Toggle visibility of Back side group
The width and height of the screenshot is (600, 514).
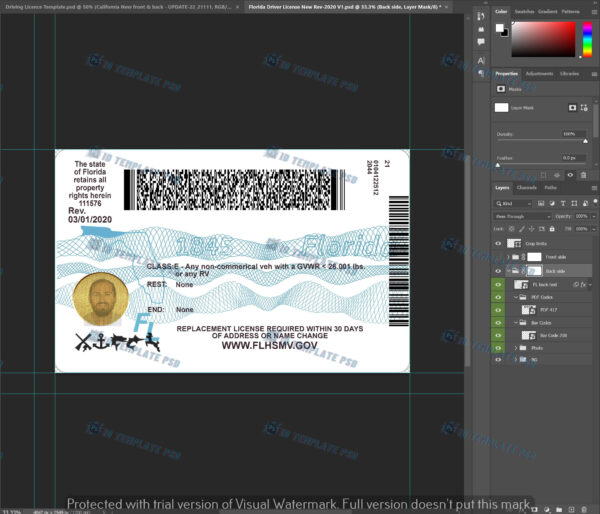pos(498,271)
